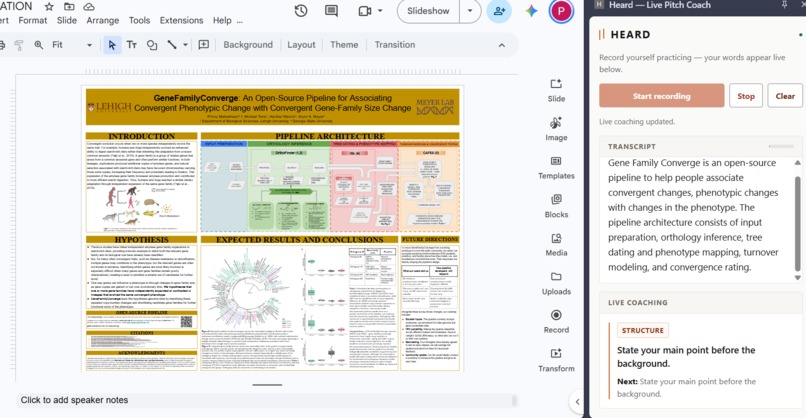The width and height of the screenshot is (806, 418).
Task: Click the poster slide on canvas
Action: coord(272,228)
